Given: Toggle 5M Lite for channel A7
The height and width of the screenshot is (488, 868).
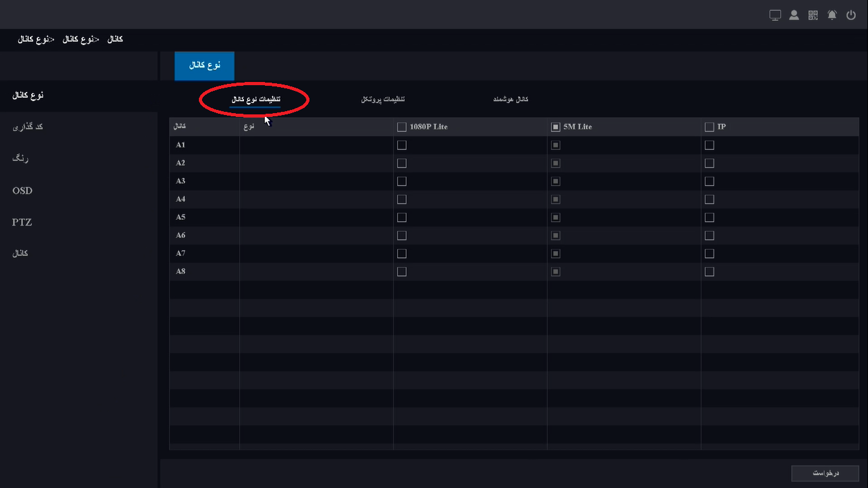Looking at the screenshot, I should tap(555, 254).
